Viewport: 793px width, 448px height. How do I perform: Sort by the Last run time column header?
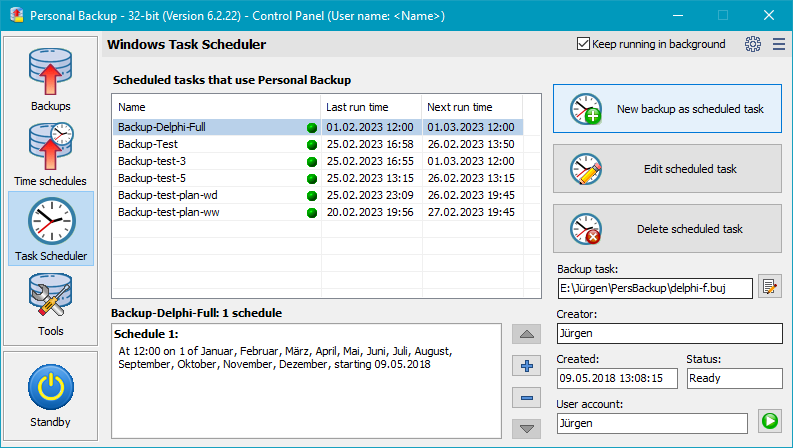point(371,107)
